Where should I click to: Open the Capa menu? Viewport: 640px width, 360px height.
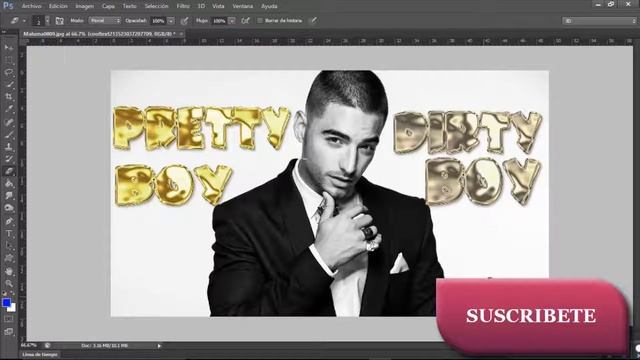click(108, 6)
